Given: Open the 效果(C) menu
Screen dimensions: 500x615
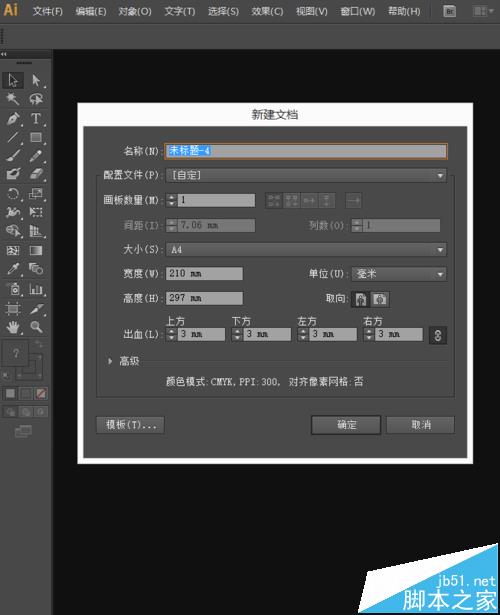Looking at the screenshot, I should [x=267, y=11].
